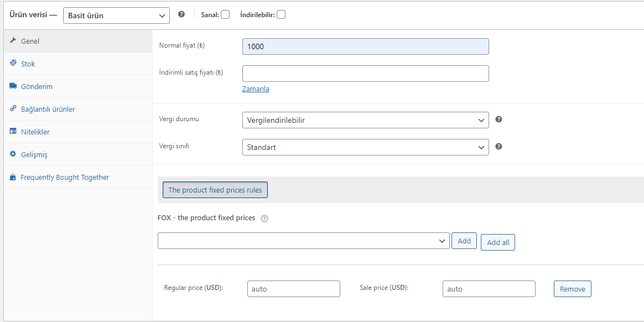
Task: Click the Regular price (USD) label
Action: point(194,288)
